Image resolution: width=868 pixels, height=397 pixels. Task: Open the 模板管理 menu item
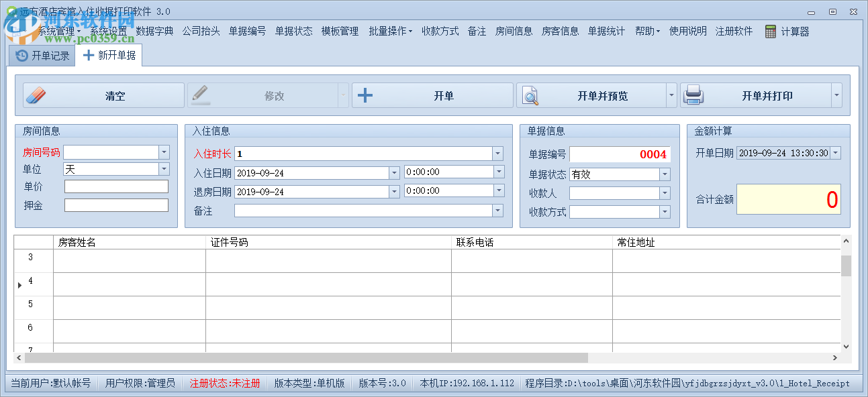(340, 31)
